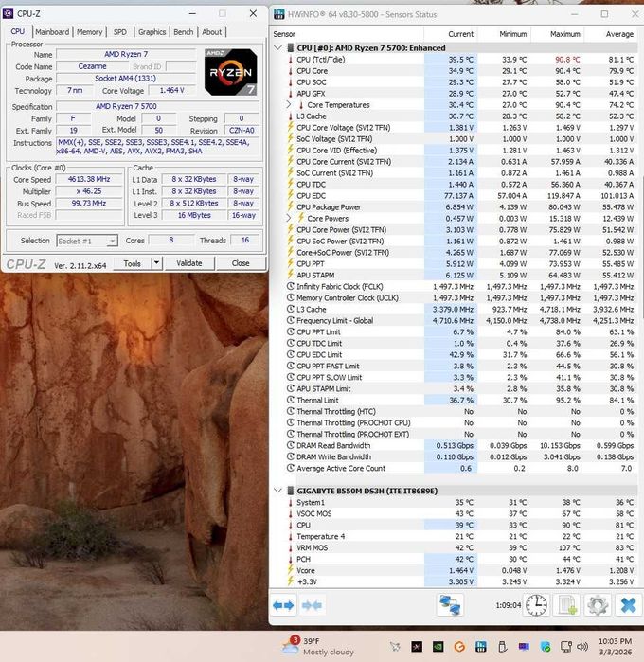This screenshot has width=644, height=662.
Task: Click the clock icon beside Infinity Fabric Clock
Action: click(291, 286)
